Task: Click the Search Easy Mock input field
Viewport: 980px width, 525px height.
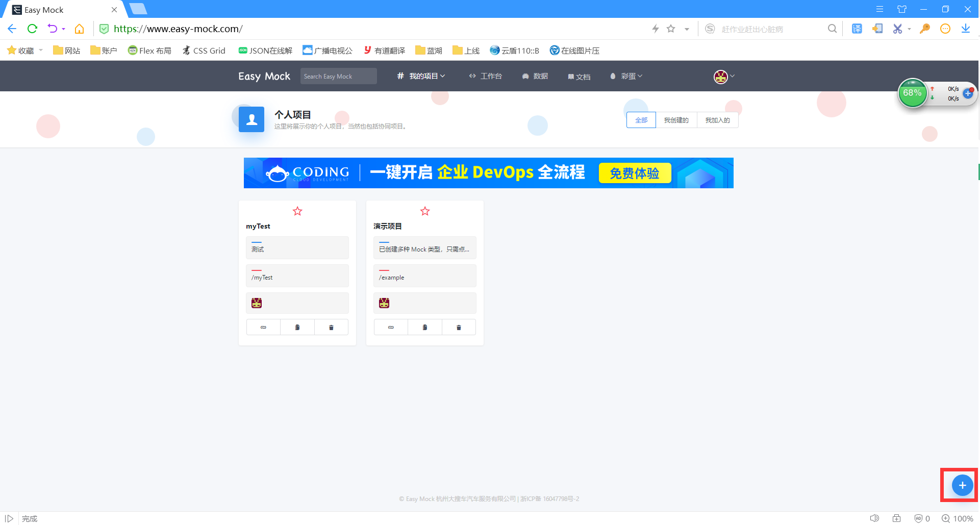Action: click(x=338, y=76)
